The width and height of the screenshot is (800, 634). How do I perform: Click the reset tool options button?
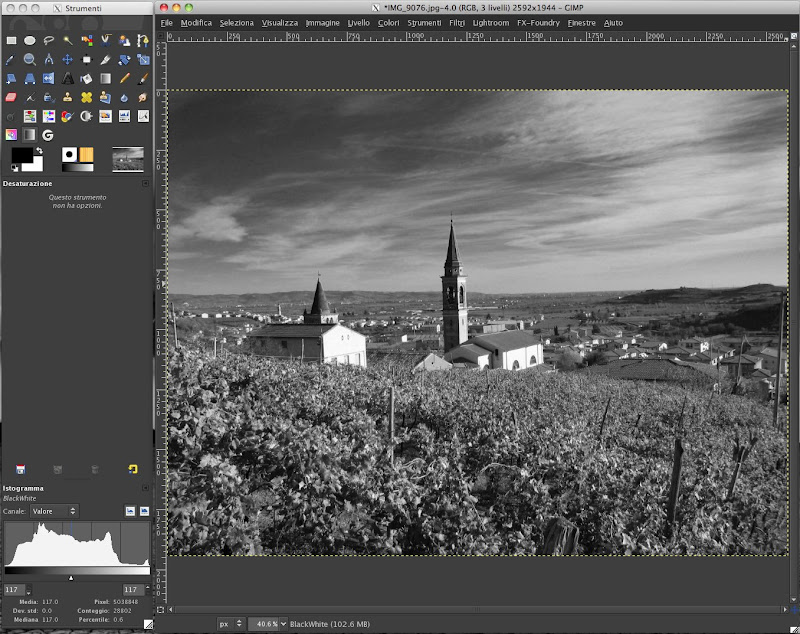(132, 469)
